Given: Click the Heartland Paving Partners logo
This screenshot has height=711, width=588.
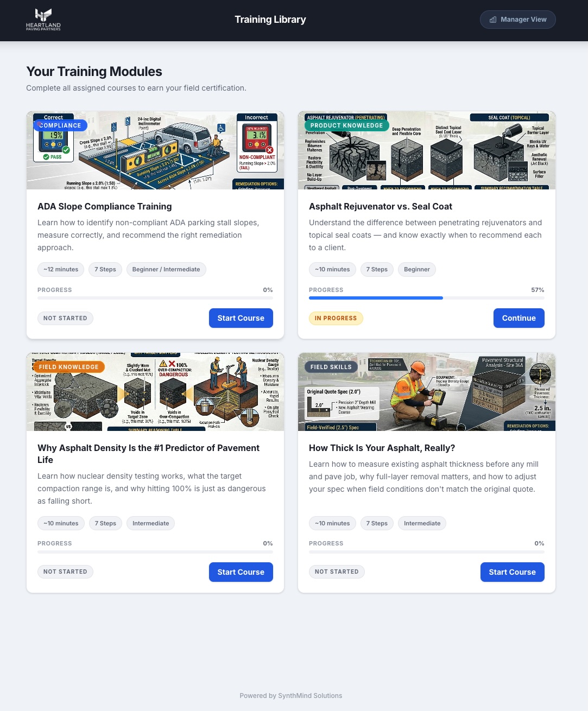Looking at the screenshot, I should point(43,20).
